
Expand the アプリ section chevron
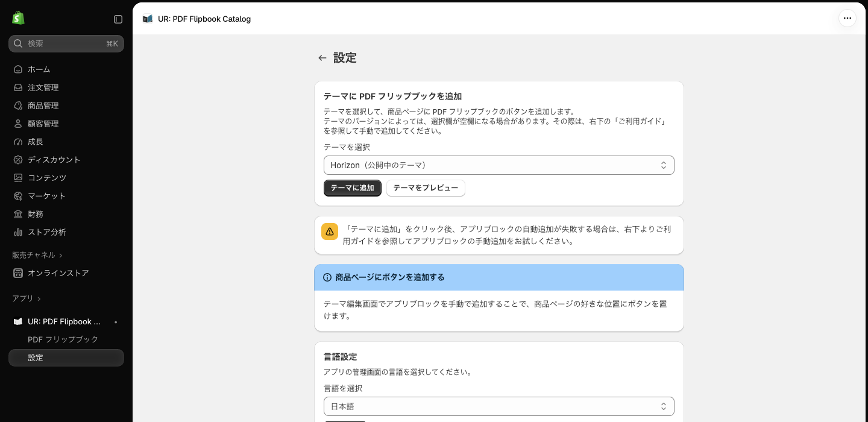[x=39, y=299]
